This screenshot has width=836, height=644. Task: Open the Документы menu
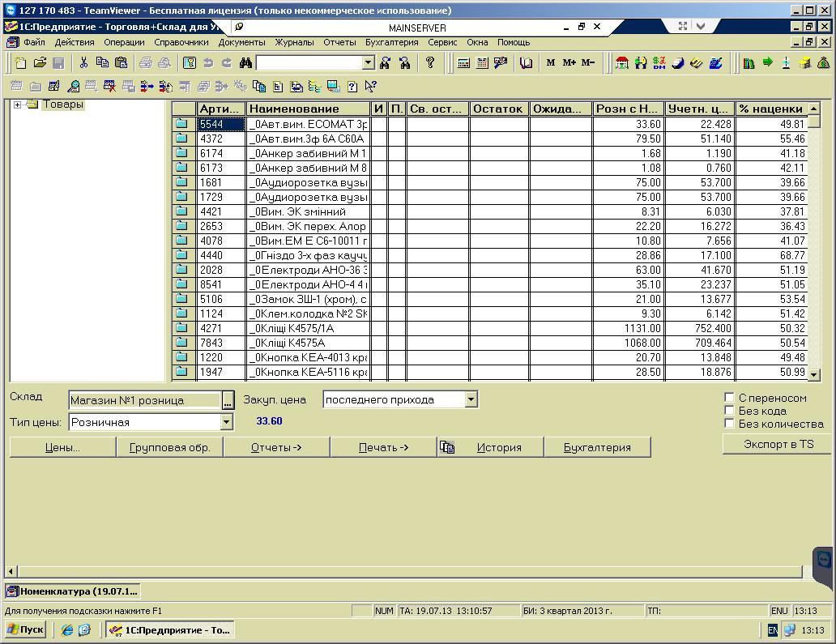point(241,42)
